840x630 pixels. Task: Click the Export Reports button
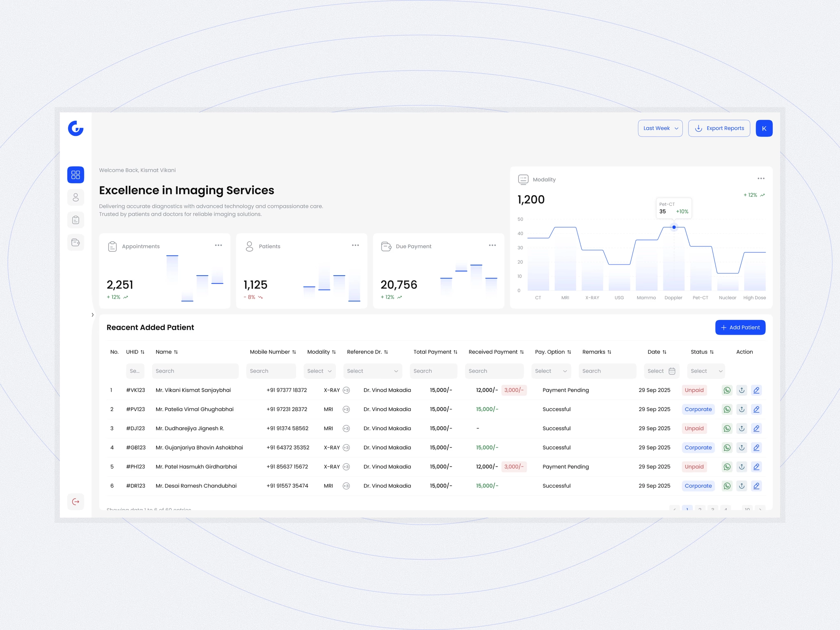[x=719, y=128]
